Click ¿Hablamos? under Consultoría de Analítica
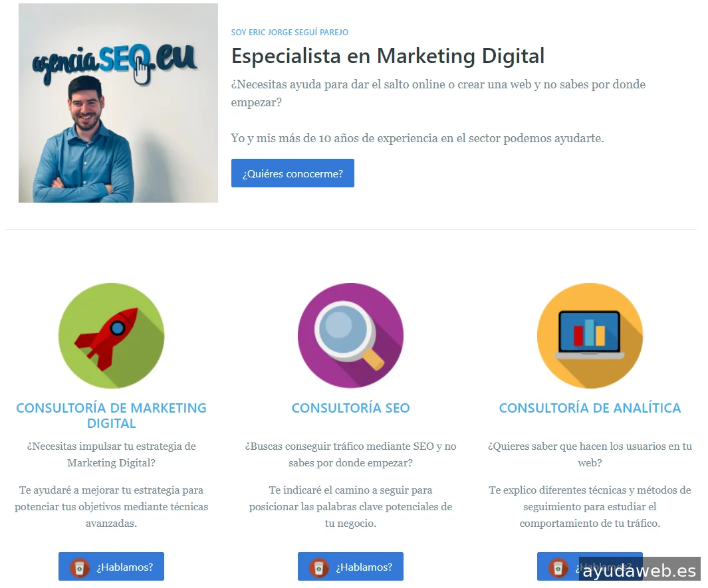Screen dimensions: 708x588 (x=590, y=566)
